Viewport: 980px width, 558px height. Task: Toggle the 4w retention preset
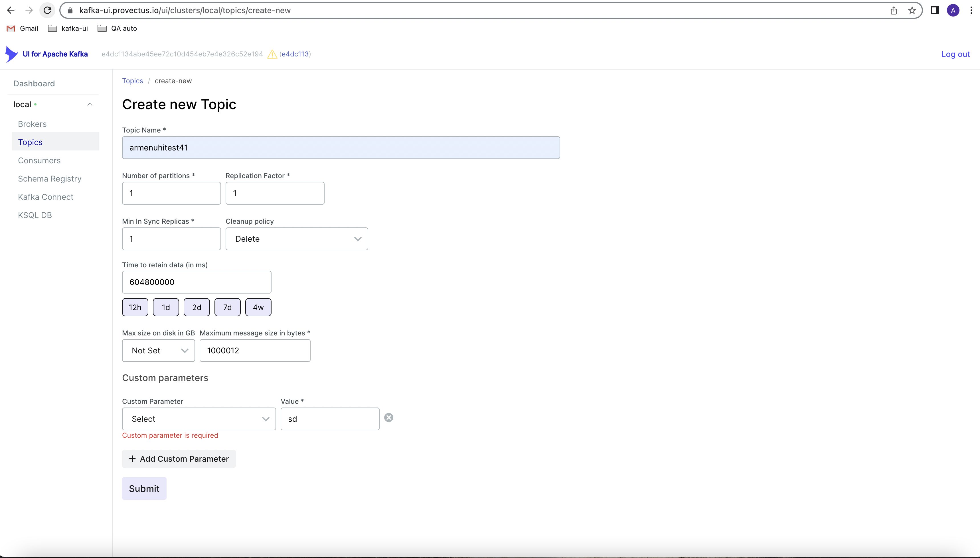pyautogui.click(x=258, y=307)
